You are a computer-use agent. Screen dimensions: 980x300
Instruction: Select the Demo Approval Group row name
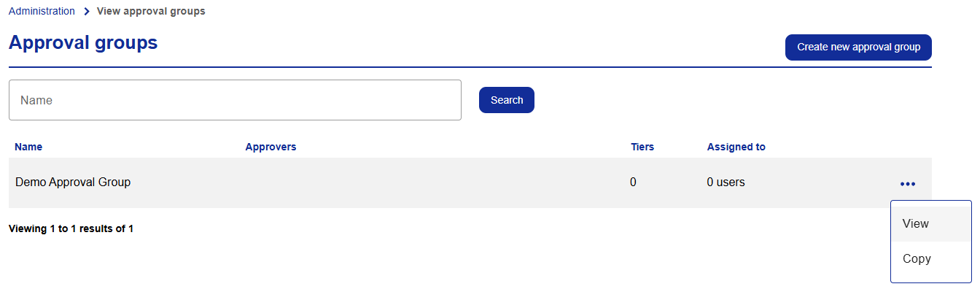tap(73, 182)
